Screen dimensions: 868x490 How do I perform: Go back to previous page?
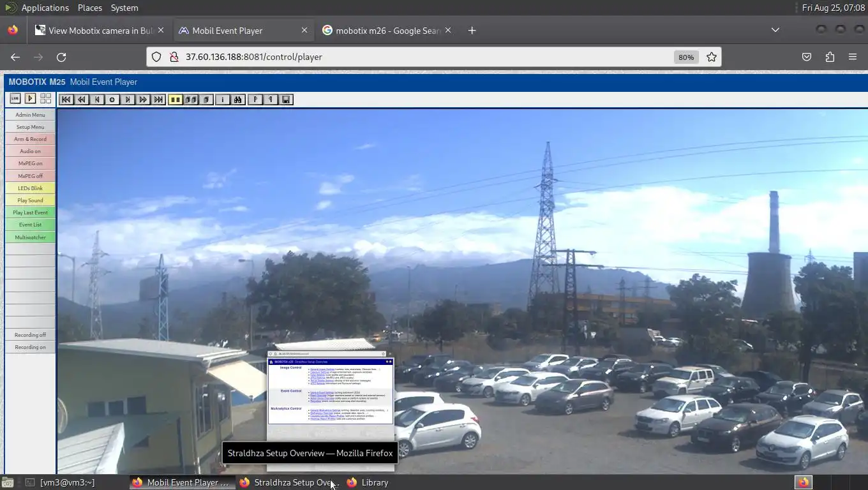click(15, 57)
